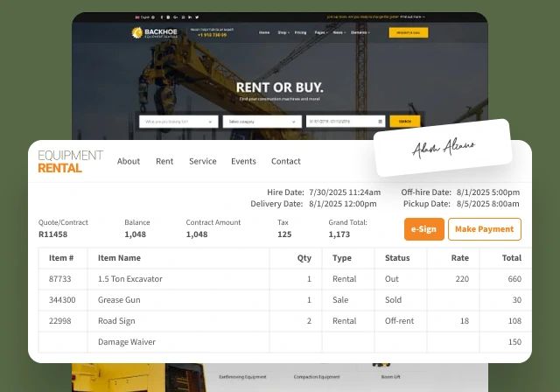Click the Make Payment button
Image resolution: width=560 pixels, height=392 pixels.
pos(484,229)
